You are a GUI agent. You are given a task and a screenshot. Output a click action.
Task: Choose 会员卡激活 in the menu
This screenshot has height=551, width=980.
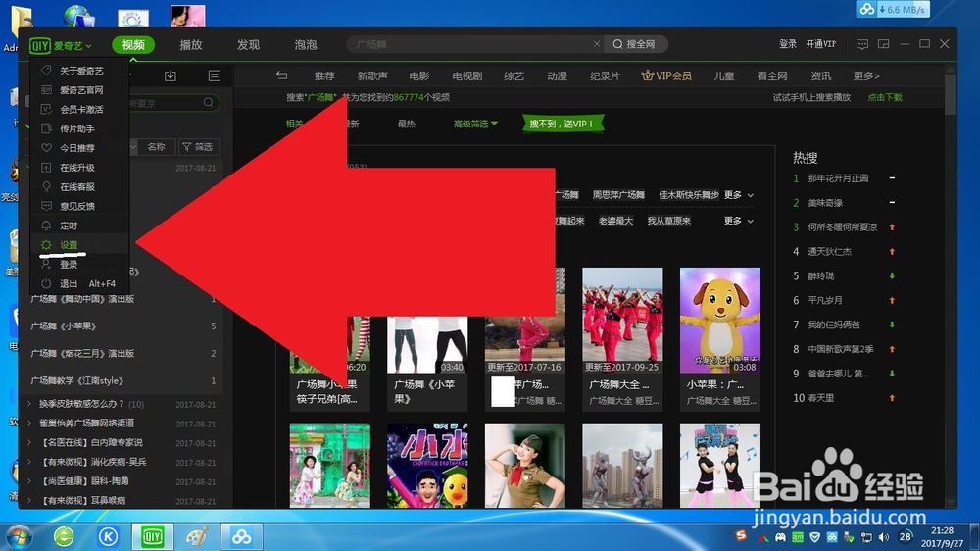pos(80,110)
